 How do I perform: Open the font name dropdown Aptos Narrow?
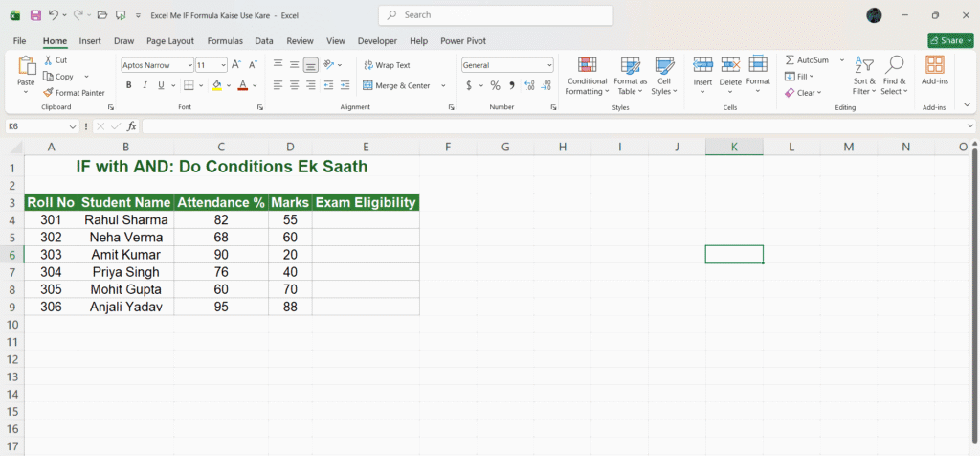click(x=190, y=65)
